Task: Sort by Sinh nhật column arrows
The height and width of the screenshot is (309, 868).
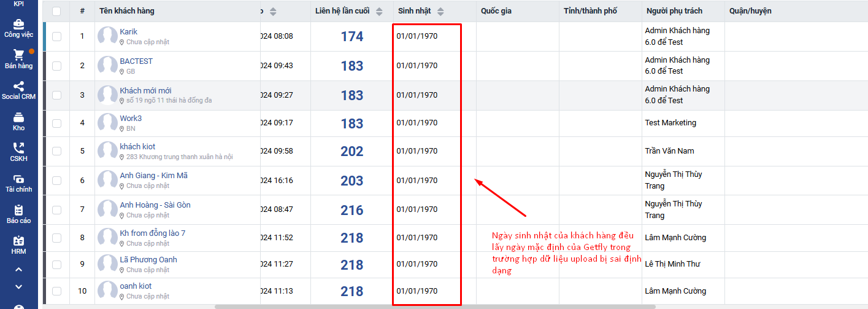Action: pos(440,11)
